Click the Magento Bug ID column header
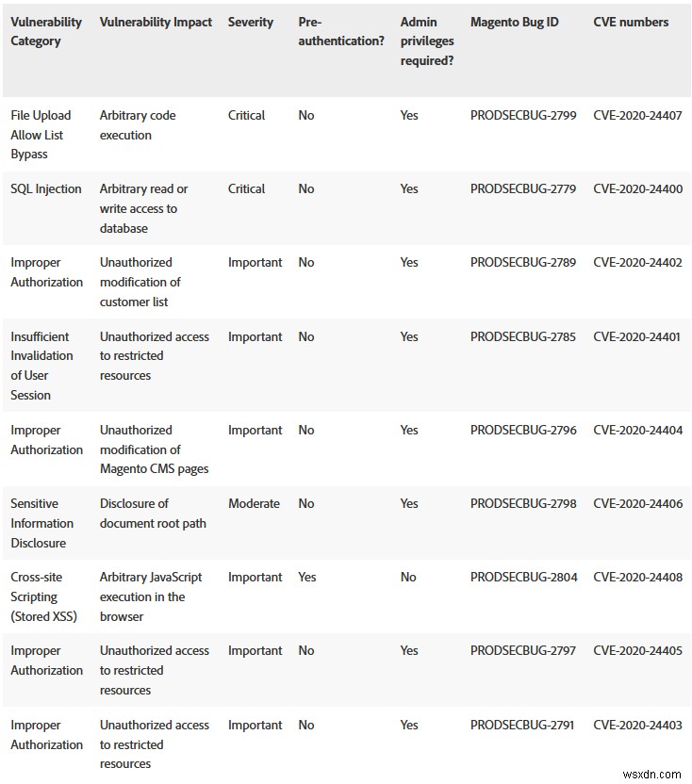692x784 pixels. pyautogui.click(x=514, y=22)
